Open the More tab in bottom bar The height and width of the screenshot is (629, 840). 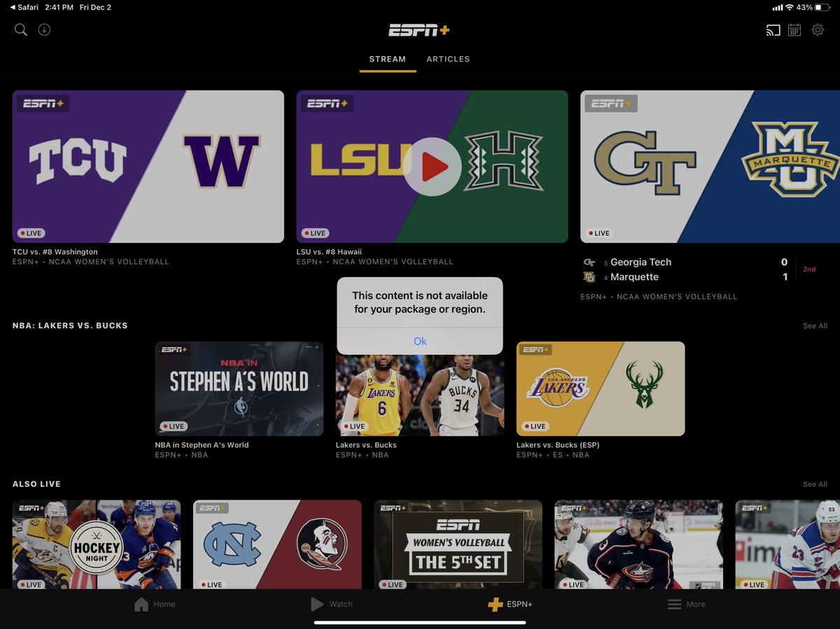pos(686,605)
